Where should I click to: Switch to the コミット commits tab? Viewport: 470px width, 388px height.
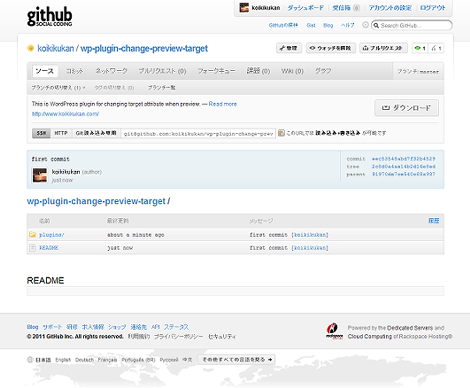point(74,71)
